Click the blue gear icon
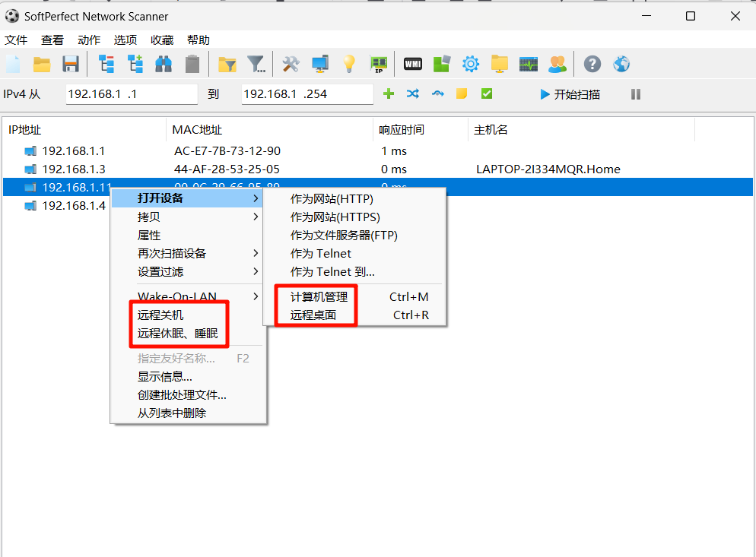The image size is (756, 557). [471, 64]
